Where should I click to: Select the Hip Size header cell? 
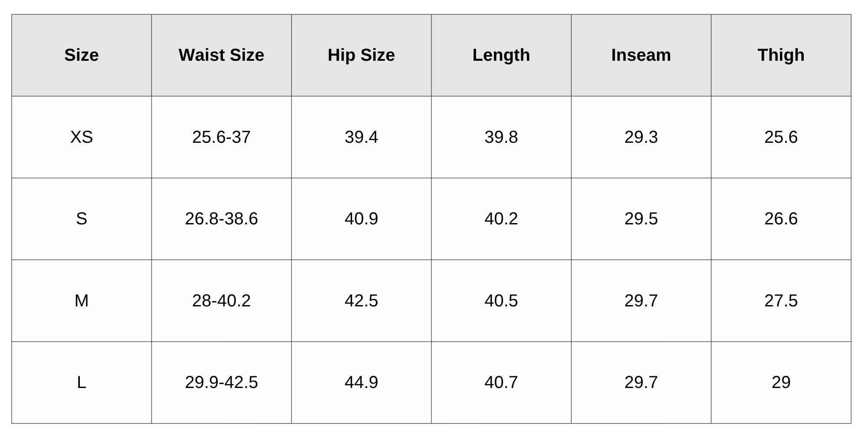click(361, 55)
